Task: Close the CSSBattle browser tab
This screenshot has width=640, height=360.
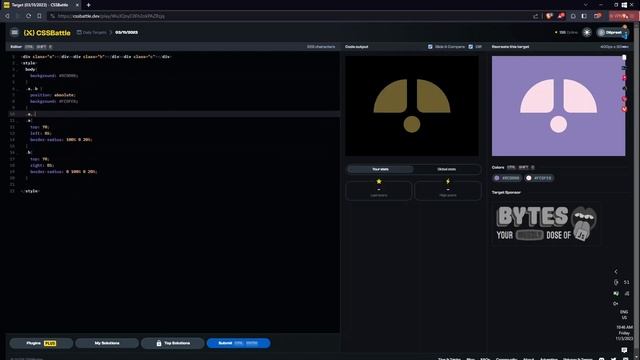Action: pos(77,5)
